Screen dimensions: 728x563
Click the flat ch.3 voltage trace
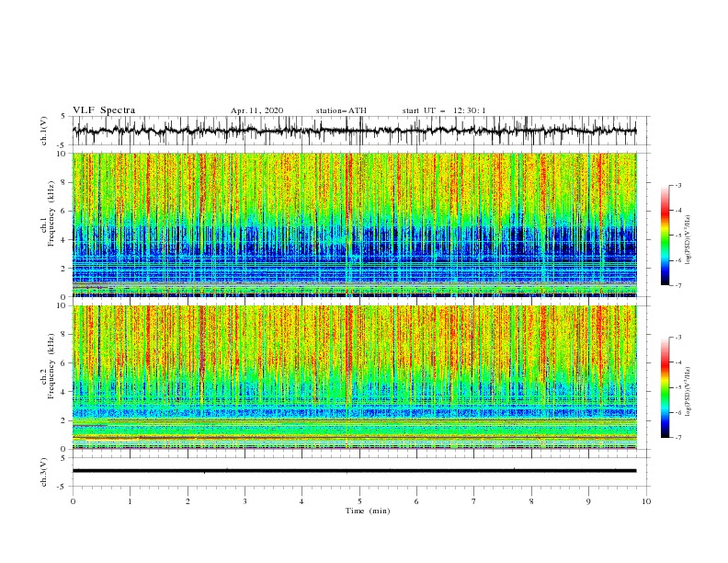coord(354,471)
